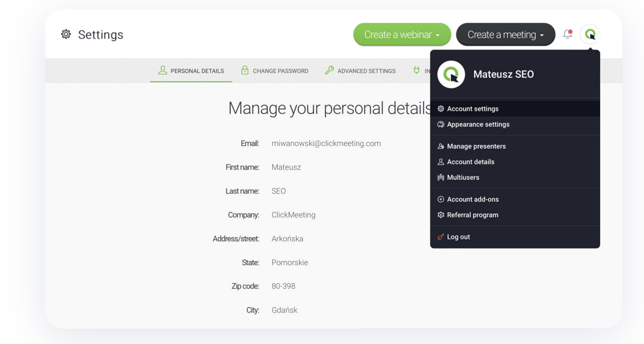The height and width of the screenshot is (344, 644).
Task: Click the Settings page title
Action: point(101,34)
